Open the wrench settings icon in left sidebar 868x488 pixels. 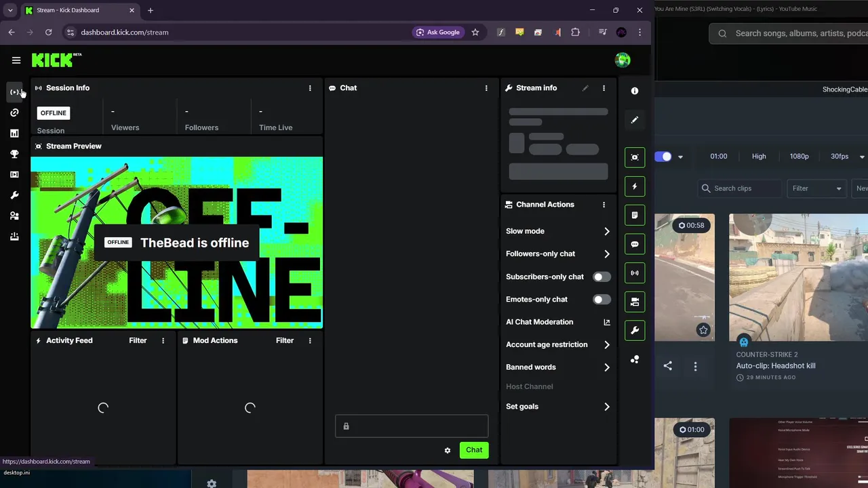click(x=14, y=195)
